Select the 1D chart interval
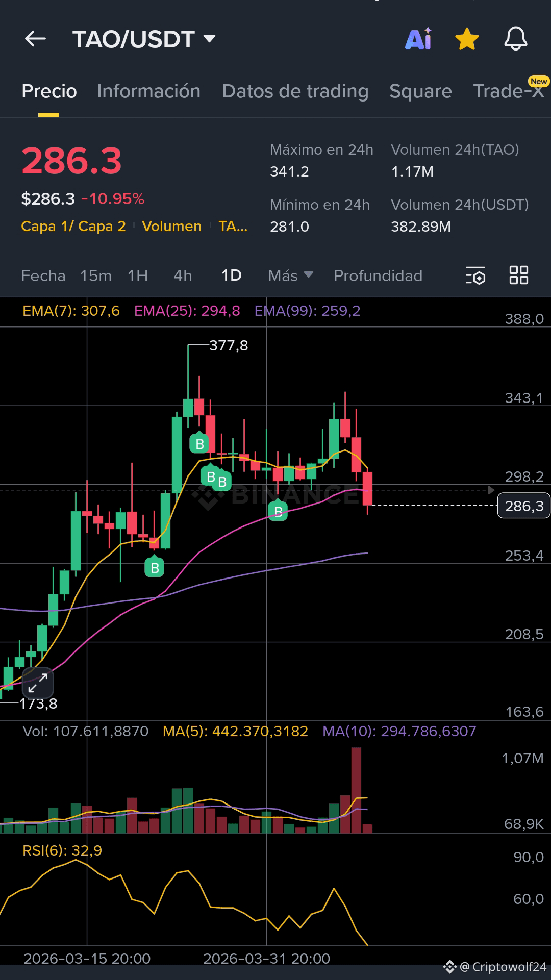The image size is (551, 980). (x=231, y=276)
